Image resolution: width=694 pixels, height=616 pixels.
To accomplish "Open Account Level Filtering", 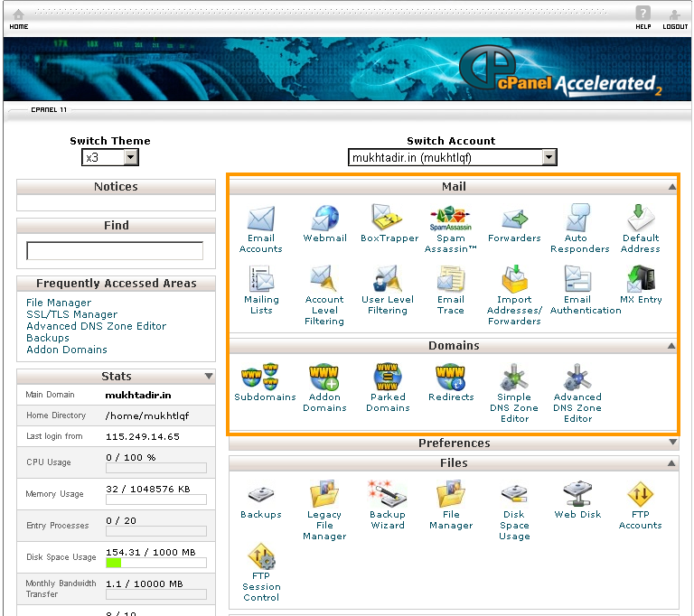I will click(324, 279).
